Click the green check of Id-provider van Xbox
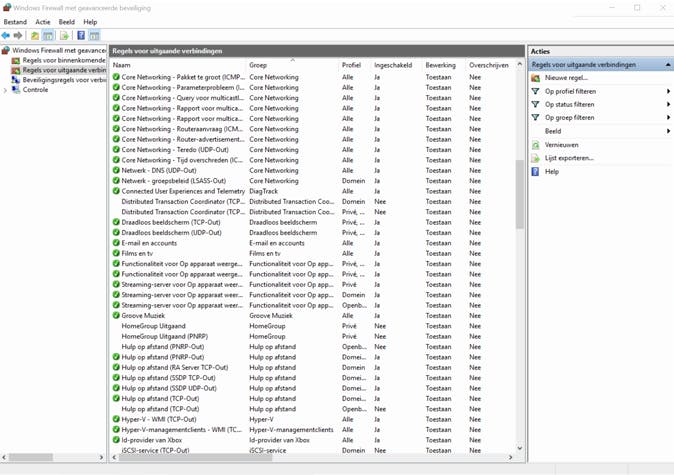 pos(116,440)
